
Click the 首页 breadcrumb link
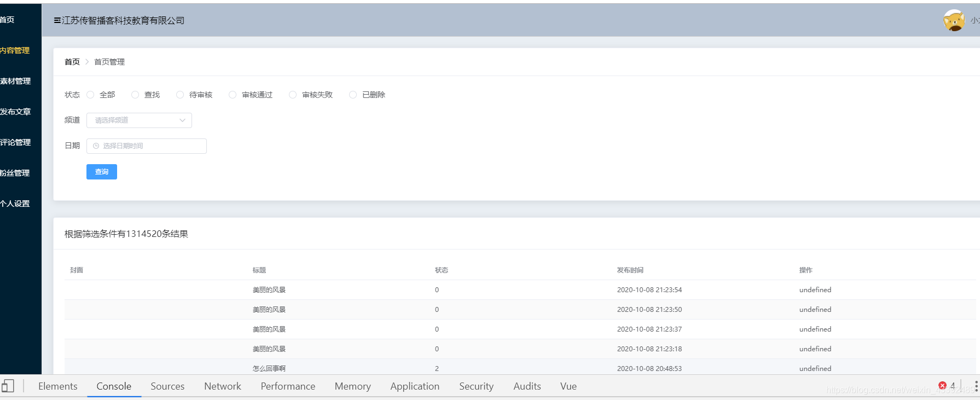pyautogui.click(x=72, y=62)
